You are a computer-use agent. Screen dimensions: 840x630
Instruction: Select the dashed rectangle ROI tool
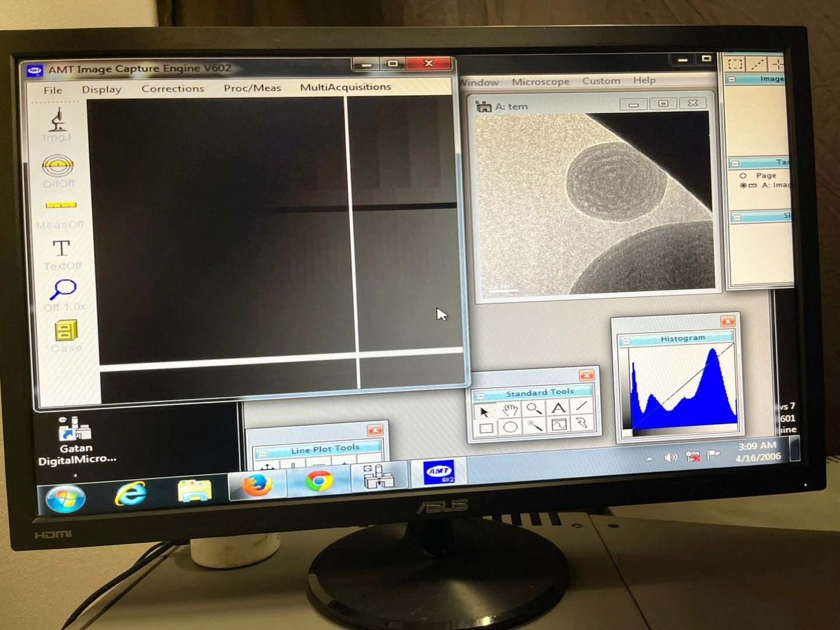tap(735, 64)
